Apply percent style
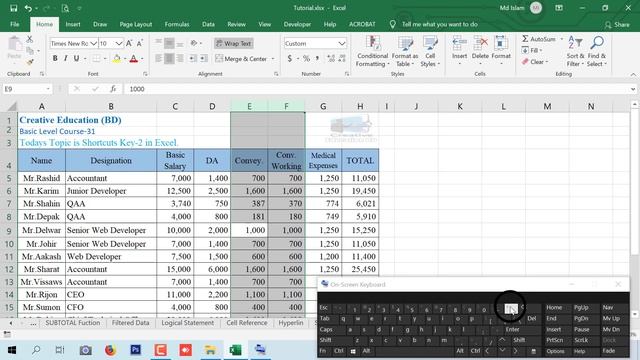 coord(306,59)
